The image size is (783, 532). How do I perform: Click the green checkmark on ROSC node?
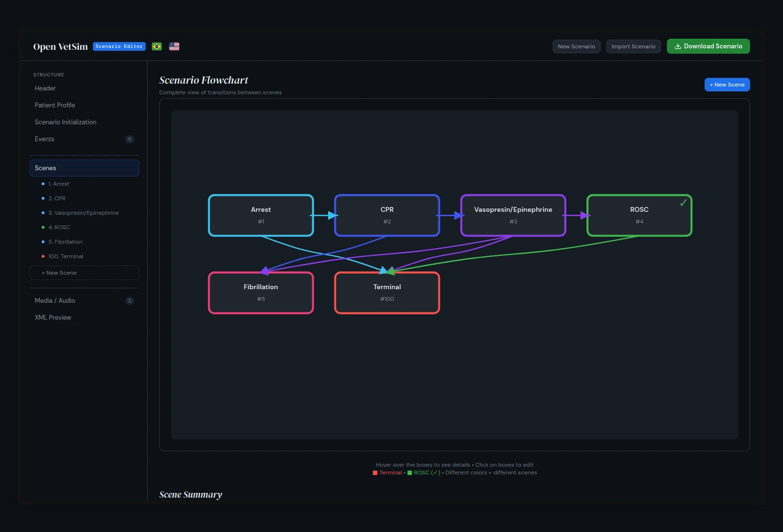point(683,203)
